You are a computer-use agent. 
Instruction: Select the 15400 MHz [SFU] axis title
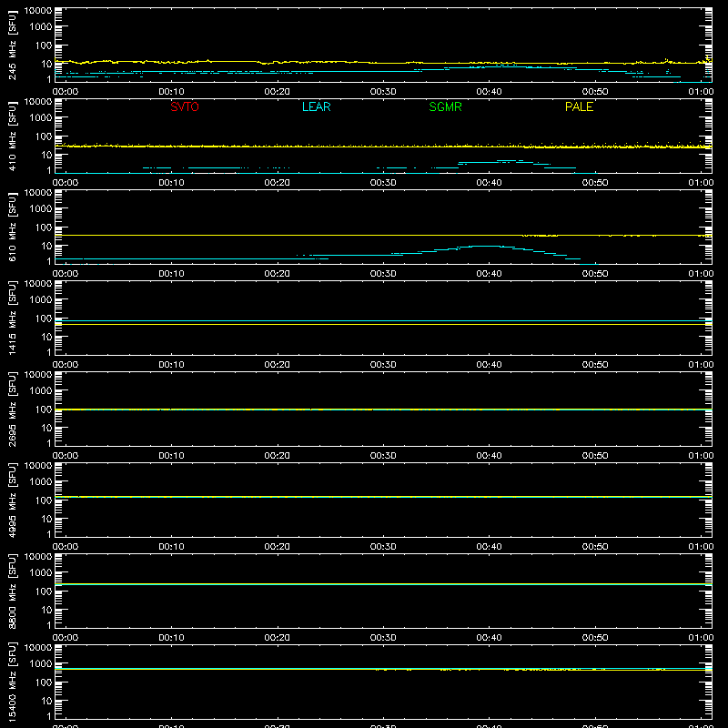pos(12,682)
